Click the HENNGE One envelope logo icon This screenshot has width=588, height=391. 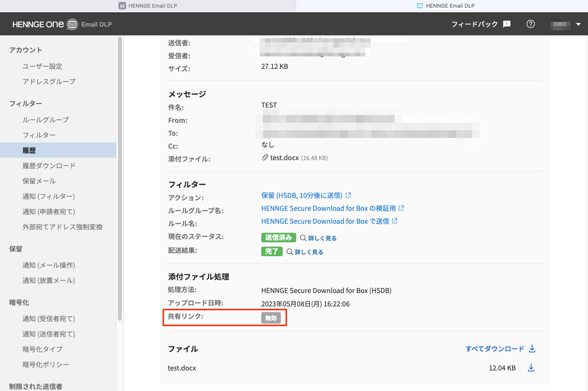(x=72, y=24)
